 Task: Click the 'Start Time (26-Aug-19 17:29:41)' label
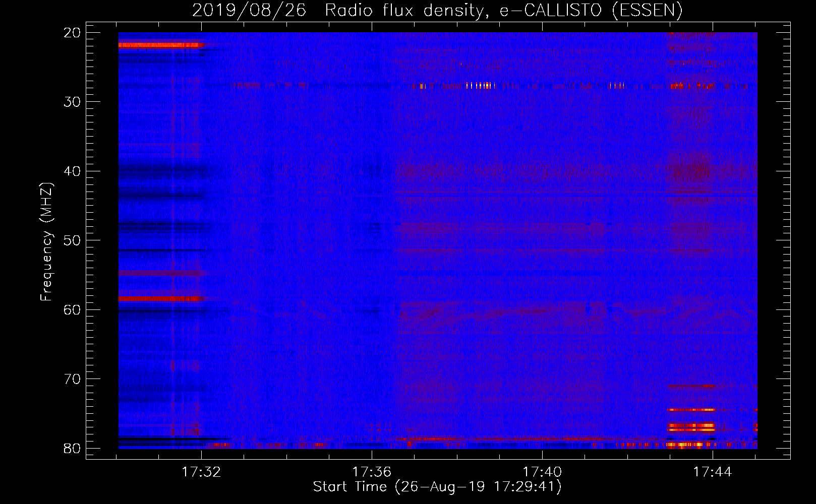pyautogui.click(x=437, y=487)
